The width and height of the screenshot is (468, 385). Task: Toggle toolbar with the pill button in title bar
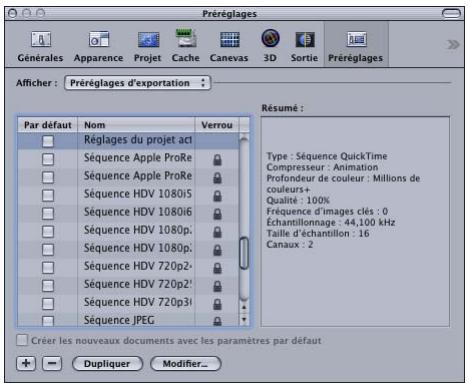pos(451,14)
